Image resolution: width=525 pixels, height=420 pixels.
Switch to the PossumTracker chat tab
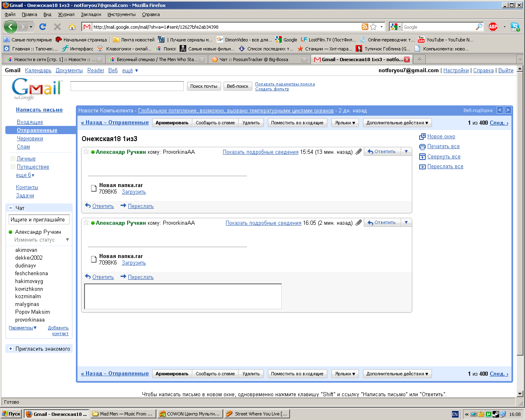click(x=258, y=59)
